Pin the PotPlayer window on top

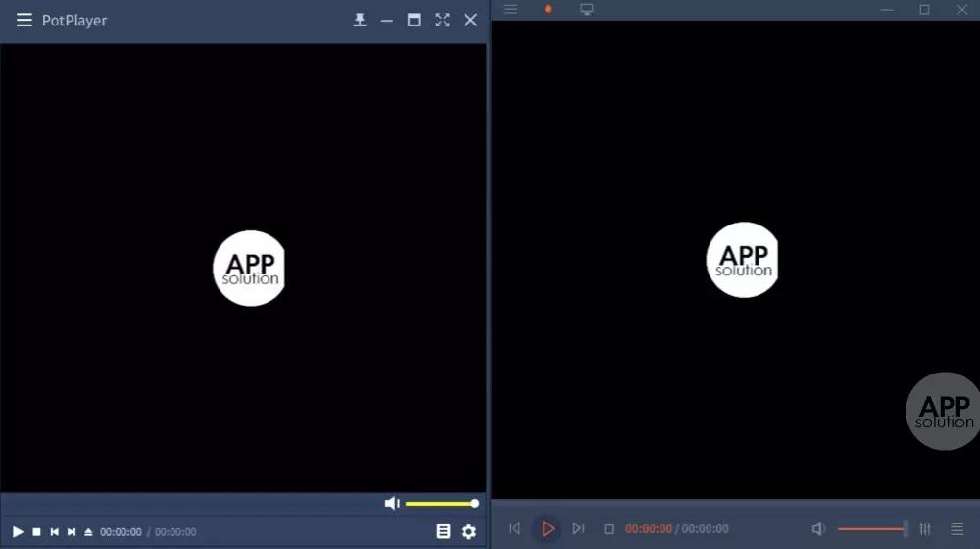[x=360, y=20]
